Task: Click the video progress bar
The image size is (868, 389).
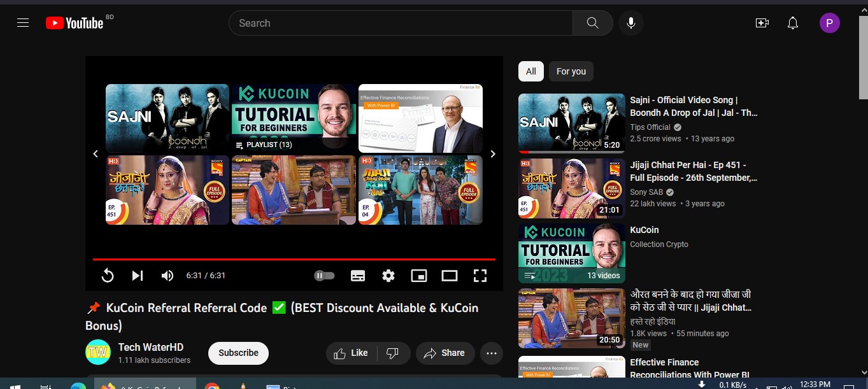Action: pos(294,259)
